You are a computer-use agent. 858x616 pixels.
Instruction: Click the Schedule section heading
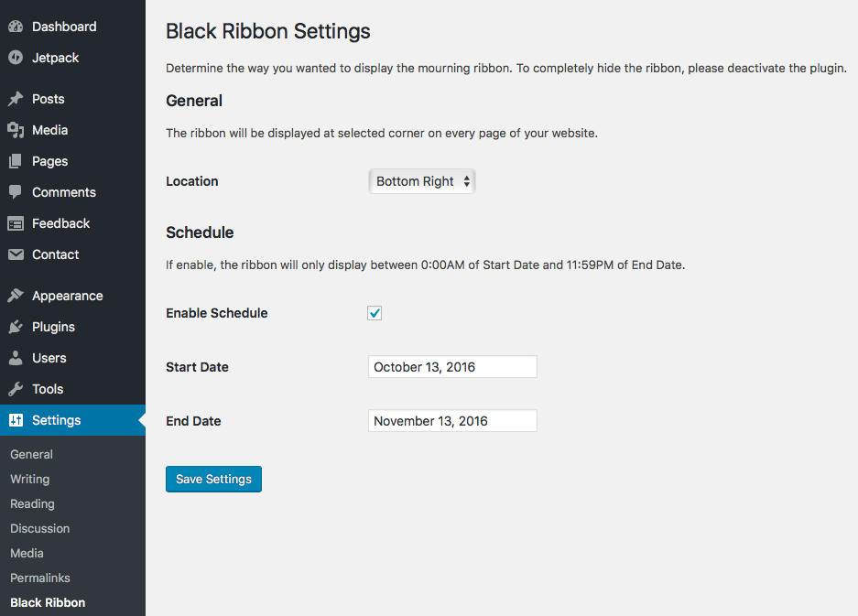point(200,232)
